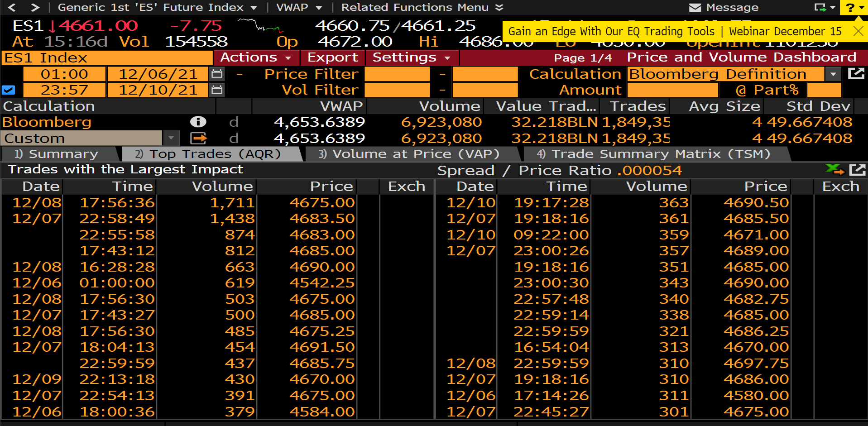Open the Message envelope icon
Screen dimensions: 868x426
pos(695,7)
